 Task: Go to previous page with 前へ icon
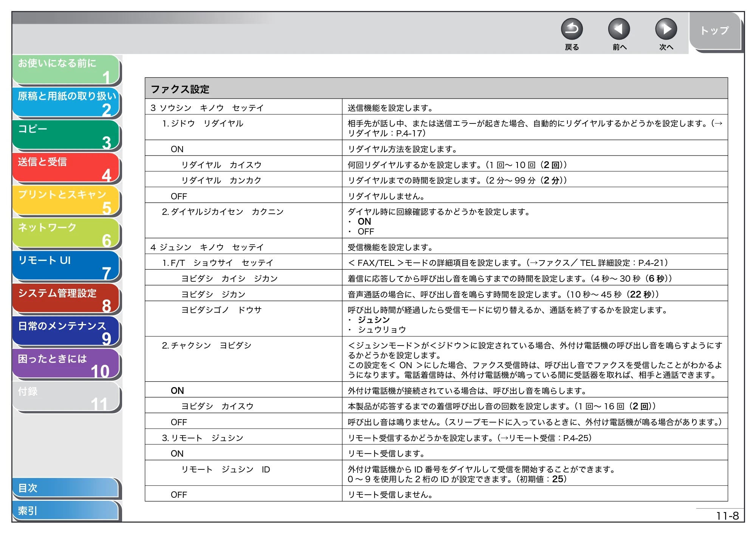pos(619,29)
